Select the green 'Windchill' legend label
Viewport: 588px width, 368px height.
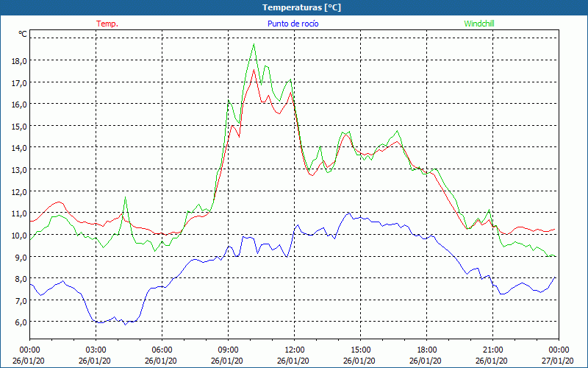coord(479,24)
